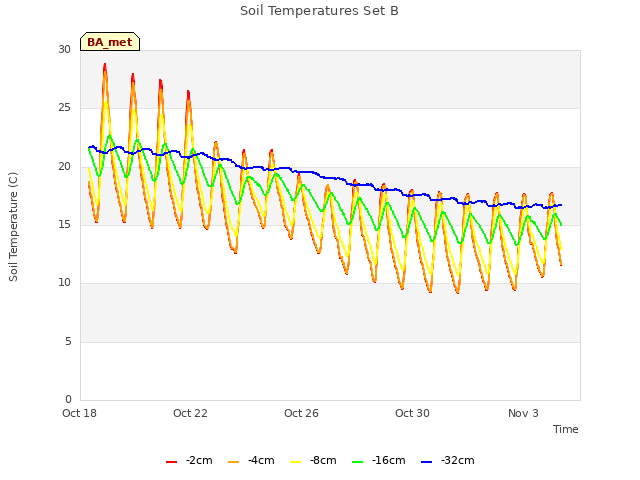The width and height of the screenshot is (640, 480).
Task: Click the 30 y-axis tick label
Action: (64, 49)
